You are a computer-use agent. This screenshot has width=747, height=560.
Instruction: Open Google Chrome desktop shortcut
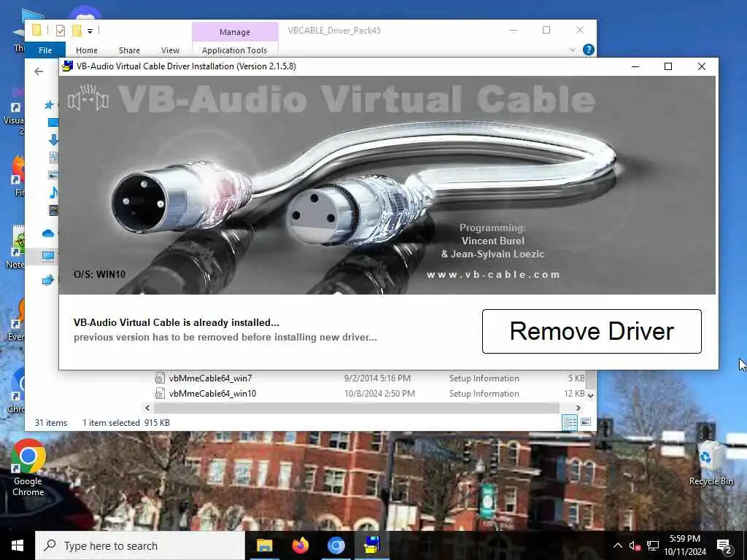click(x=28, y=467)
